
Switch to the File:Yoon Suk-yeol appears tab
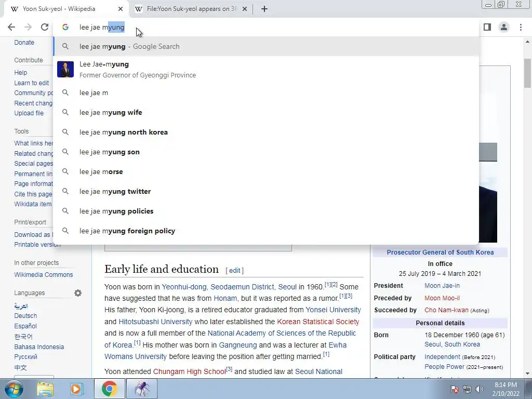point(192,9)
